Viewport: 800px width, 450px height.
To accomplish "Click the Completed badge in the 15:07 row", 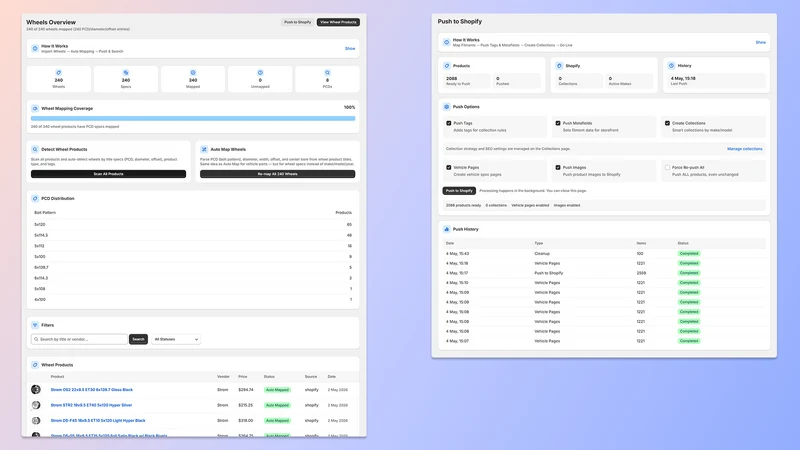I will 689,341.
